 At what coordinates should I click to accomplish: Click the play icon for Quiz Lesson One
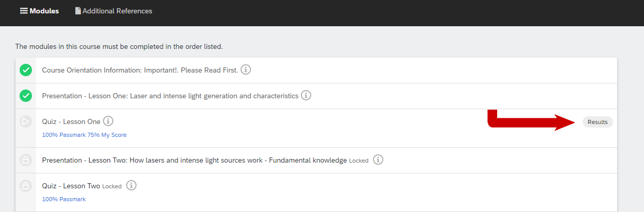pyautogui.click(x=26, y=122)
